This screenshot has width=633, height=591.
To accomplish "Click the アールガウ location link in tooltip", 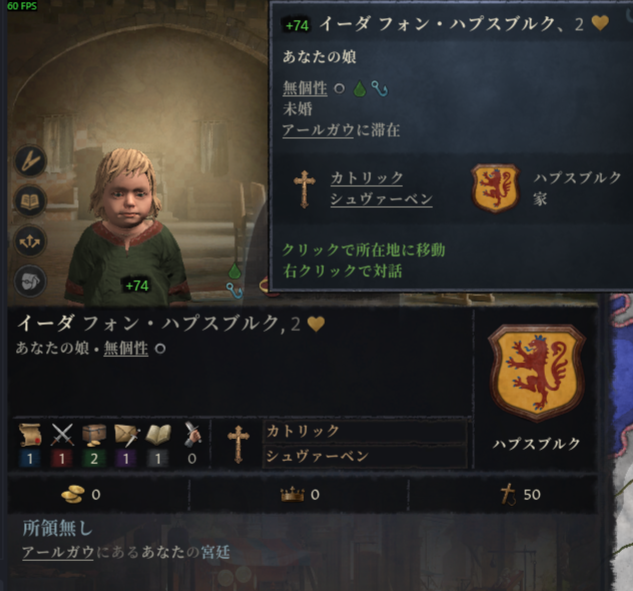I will (x=318, y=130).
